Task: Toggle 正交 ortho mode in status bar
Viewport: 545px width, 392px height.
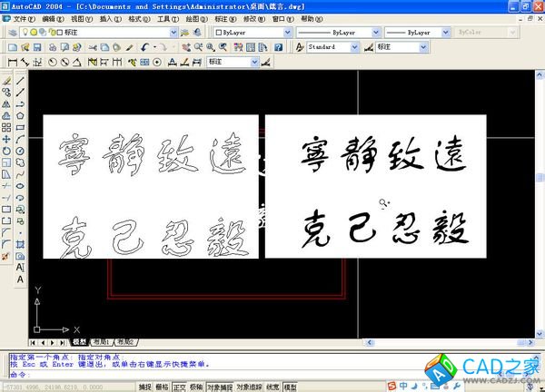Action: click(x=178, y=387)
